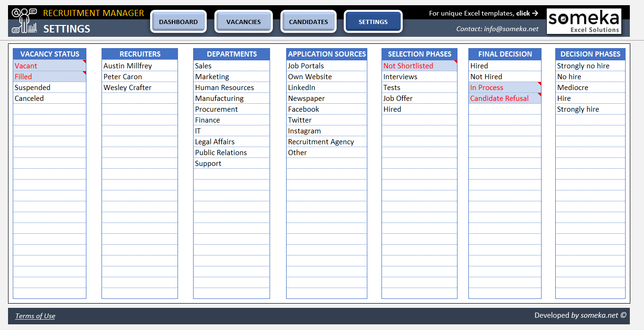The height and width of the screenshot is (330, 644).
Task: Click recruiter 'Austin Millfrey' cell
Action: tap(140, 66)
